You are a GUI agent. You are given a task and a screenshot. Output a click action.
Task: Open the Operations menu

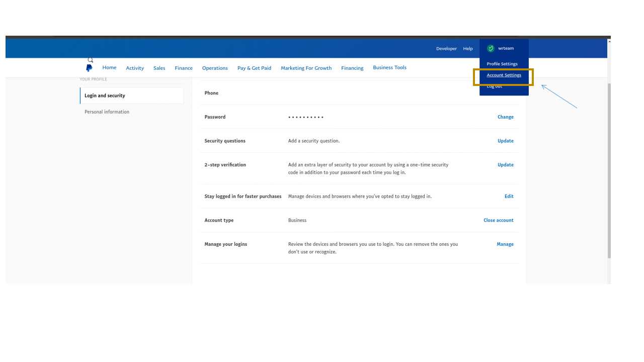215,68
